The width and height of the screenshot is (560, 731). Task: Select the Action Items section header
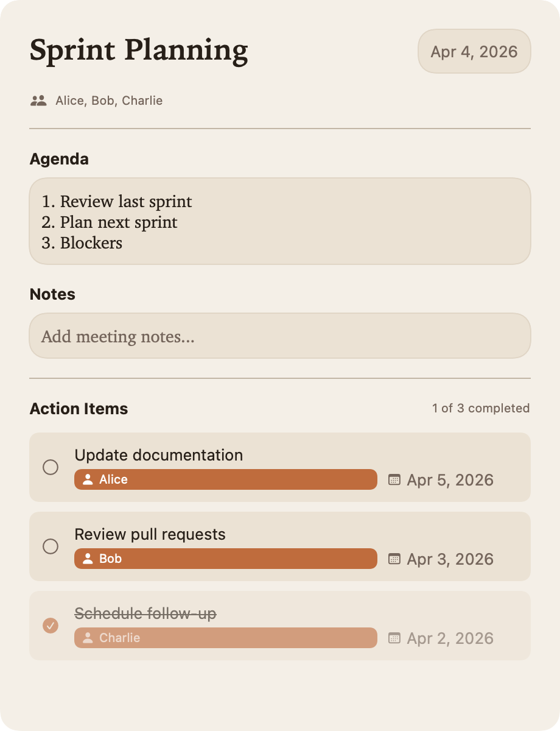coord(79,409)
